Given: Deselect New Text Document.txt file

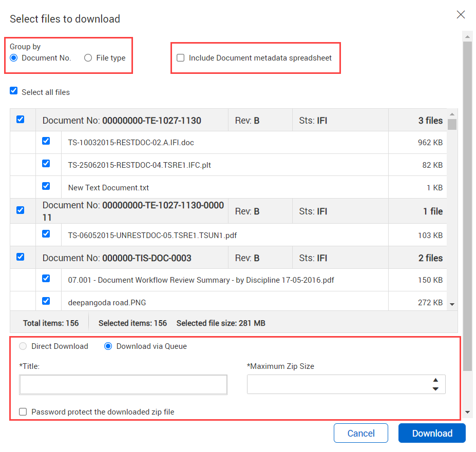Looking at the screenshot, I should [x=46, y=186].
